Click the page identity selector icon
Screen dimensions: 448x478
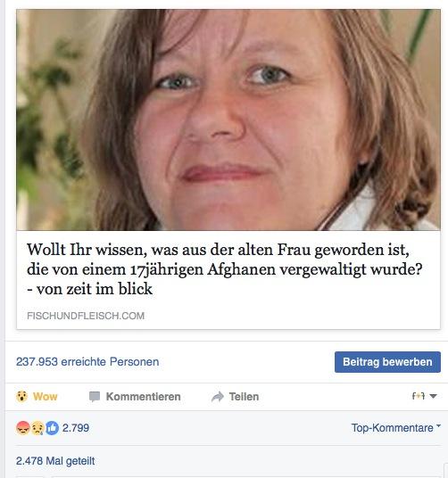click(419, 396)
